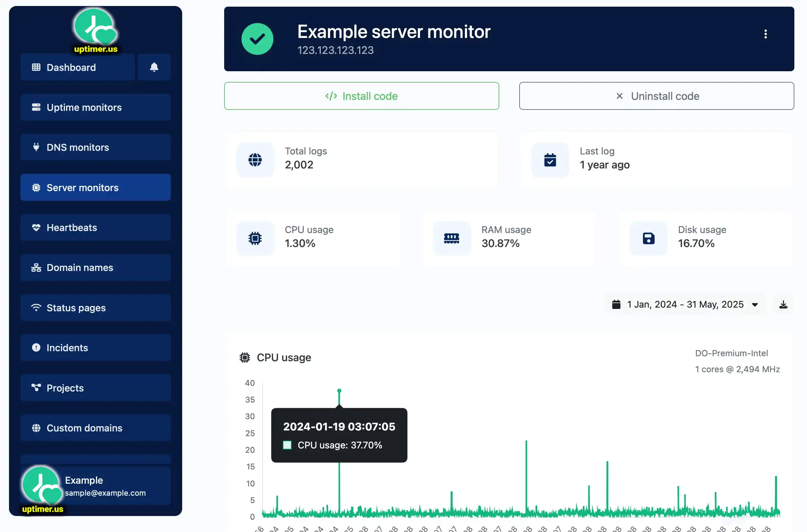Viewport: 807px width, 532px height.
Task: Click the 30.87% RAM usage value
Action: pos(500,243)
